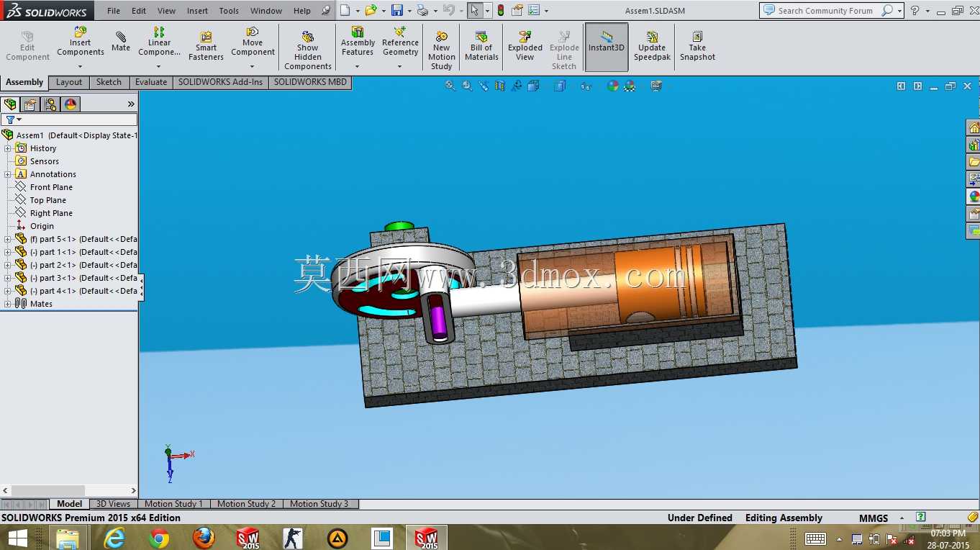Open the DisplayManager tab icon
Viewport: 980px width, 550px height.
(71, 104)
